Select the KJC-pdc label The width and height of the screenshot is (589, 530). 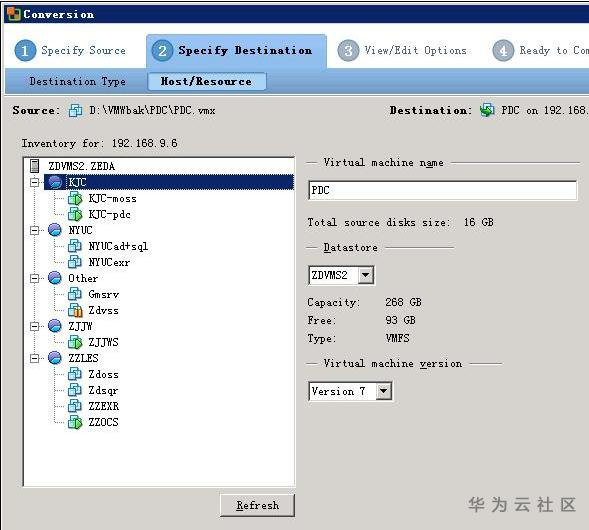pos(109,214)
